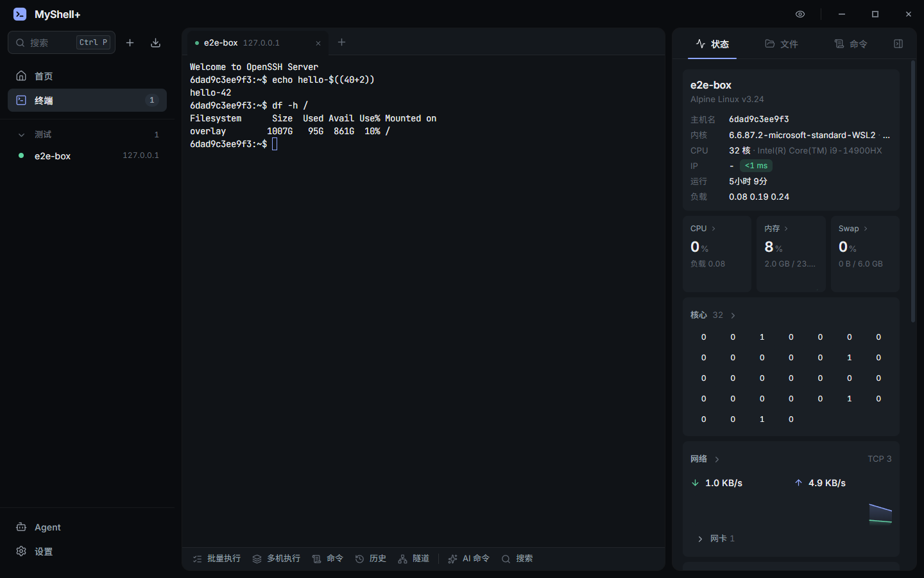Switch to the 命令 tab in right panel
This screenshot has height=578, width=924.
click(x=851, y=44)
